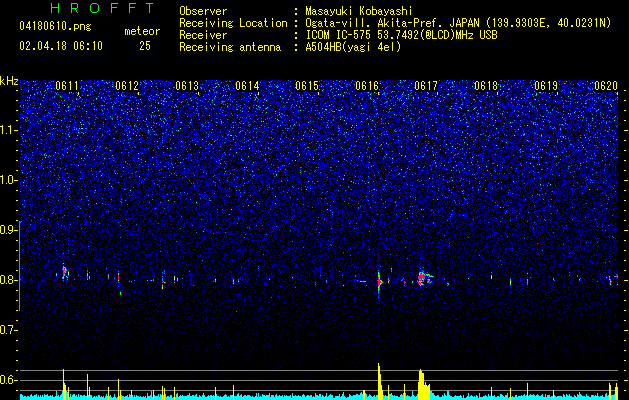
Task: Click the 0620 time marker
Action: click(605, 86)
